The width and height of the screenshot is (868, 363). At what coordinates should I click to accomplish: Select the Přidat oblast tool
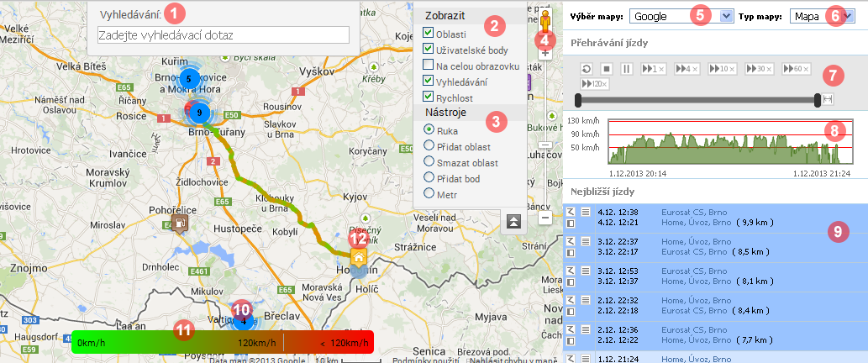[x=429, y=145]
